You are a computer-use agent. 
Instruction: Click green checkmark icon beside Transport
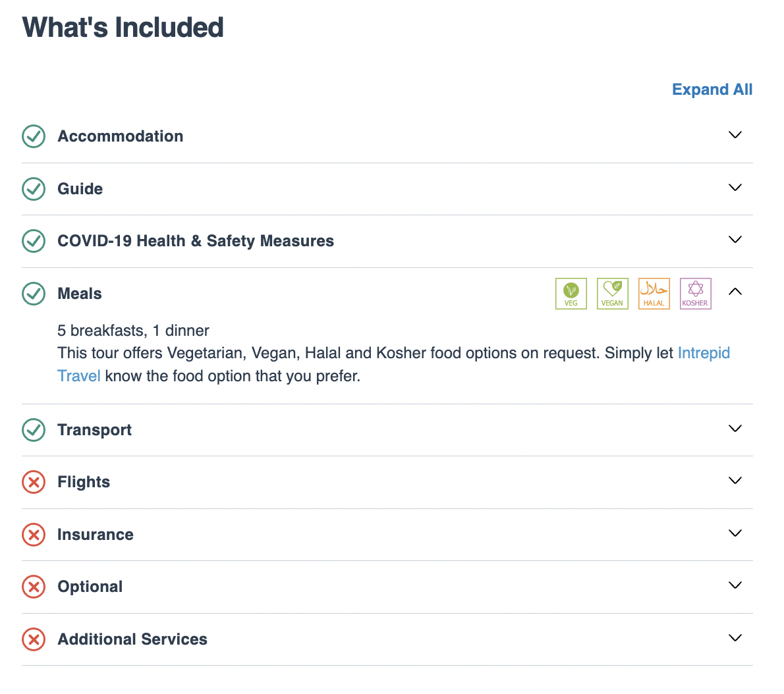point(34,430)
